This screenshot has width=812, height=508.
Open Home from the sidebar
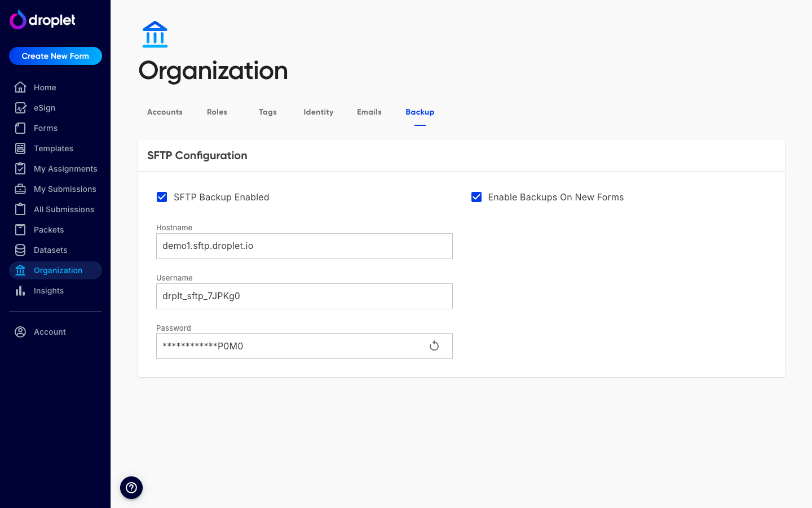55,87
